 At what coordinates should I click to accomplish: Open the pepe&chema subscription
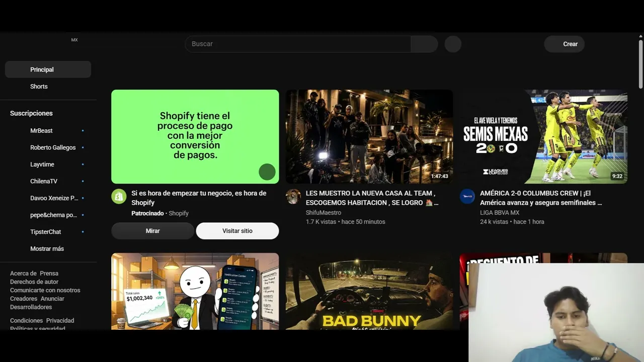point(48,215)
